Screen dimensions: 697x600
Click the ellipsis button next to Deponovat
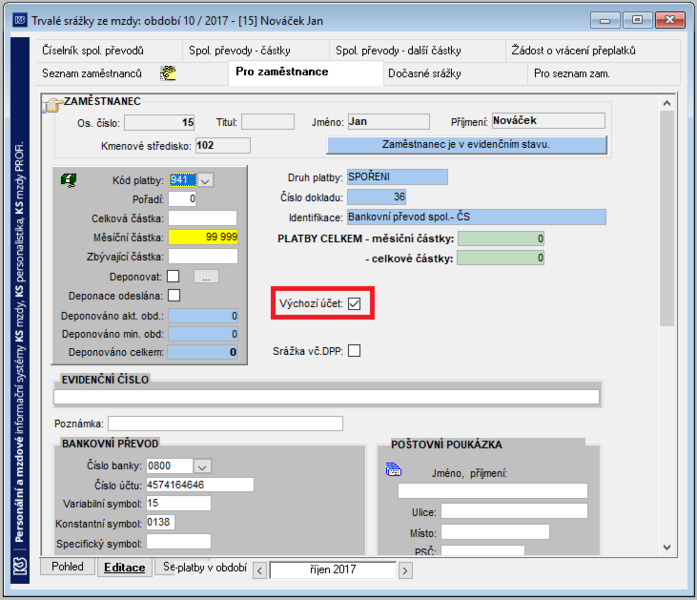tap(206, 277)
